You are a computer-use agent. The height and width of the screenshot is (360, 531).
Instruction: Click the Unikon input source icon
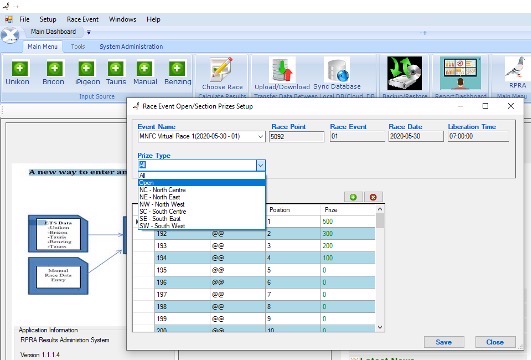(20, 68)
